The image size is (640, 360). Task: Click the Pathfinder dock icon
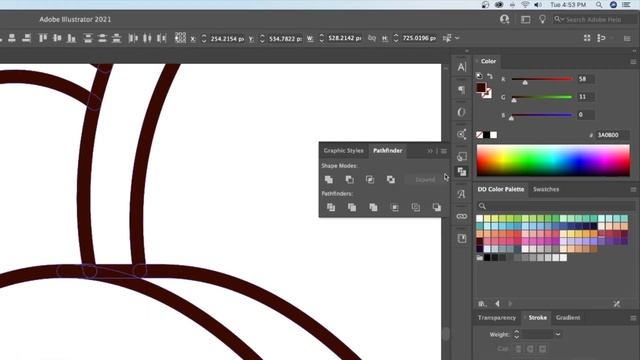(462, 172)
